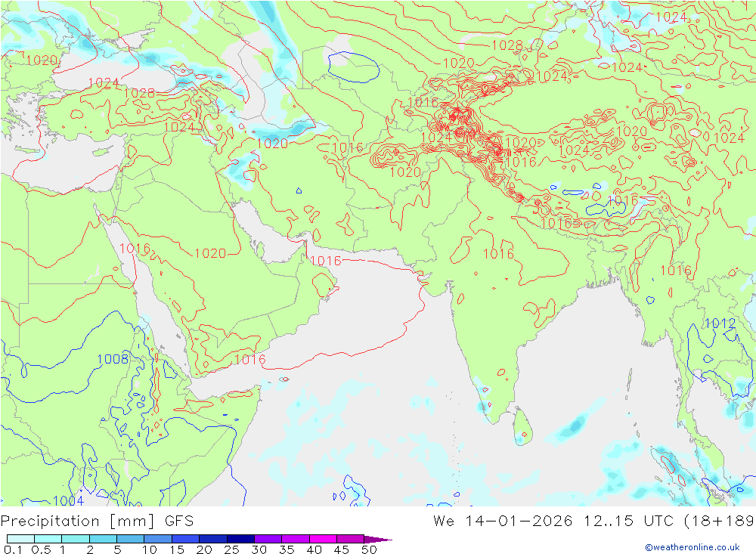Click the '0.1' legend scale label
Screen dimensions: 756x554
[x=13, y=549]
